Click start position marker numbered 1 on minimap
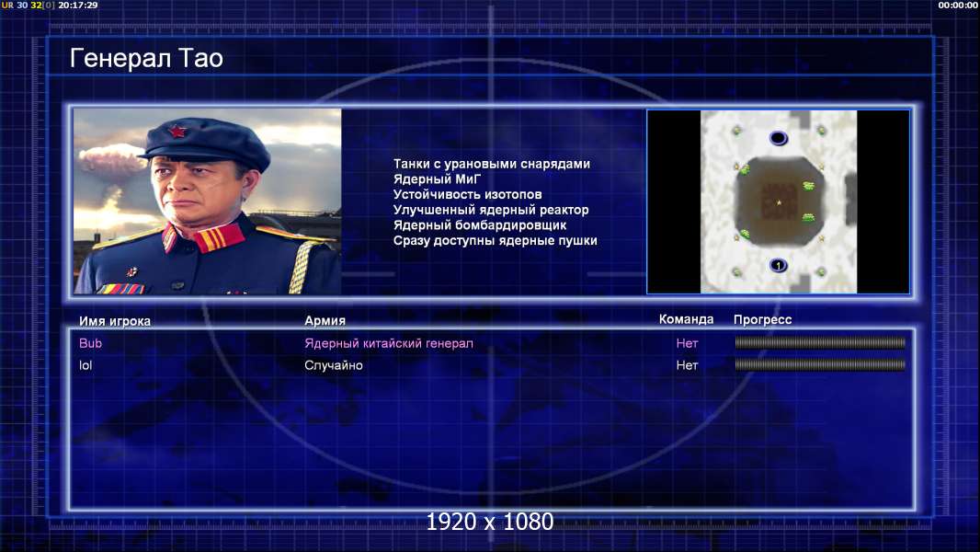Viewport: 980px width, 552px height. click(778, 265)
